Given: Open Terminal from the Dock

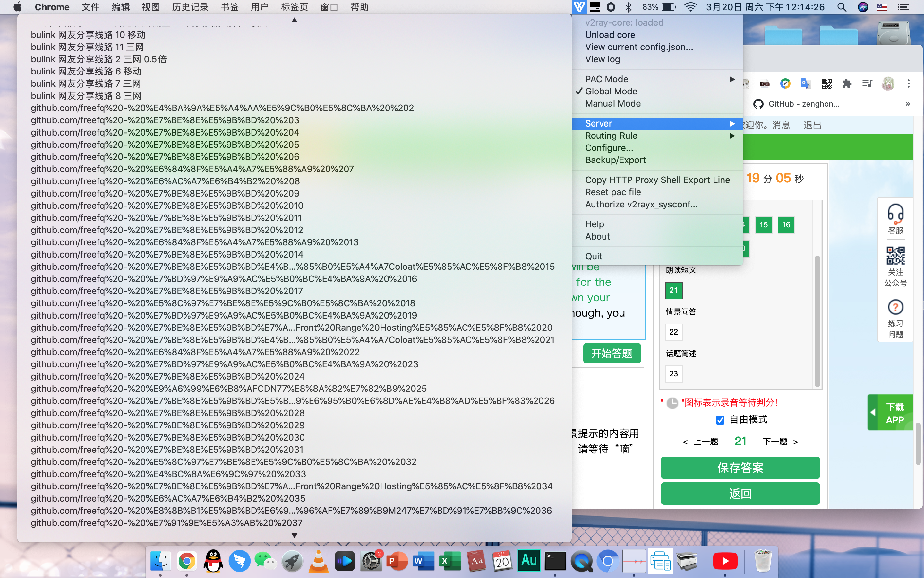Looking at the screenshot, I should point(555,561).
